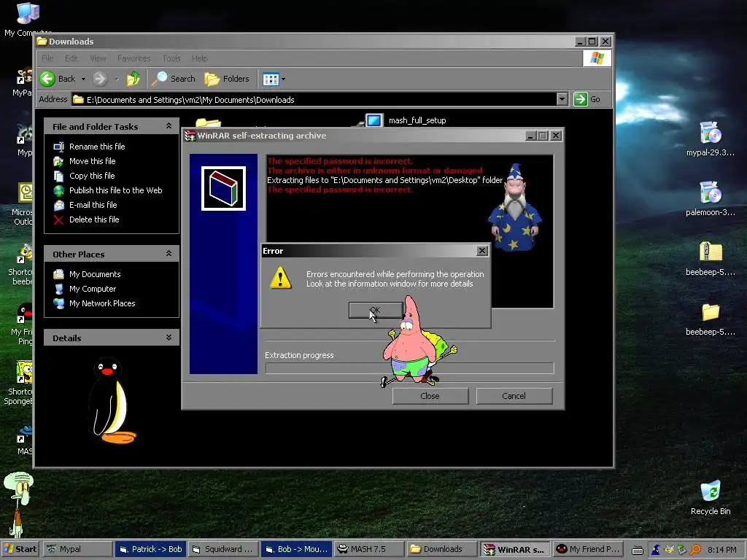The image size is (747, 560).
Task: Switch to MASH 7.5 taskbar button
Action: pos(369,549)
